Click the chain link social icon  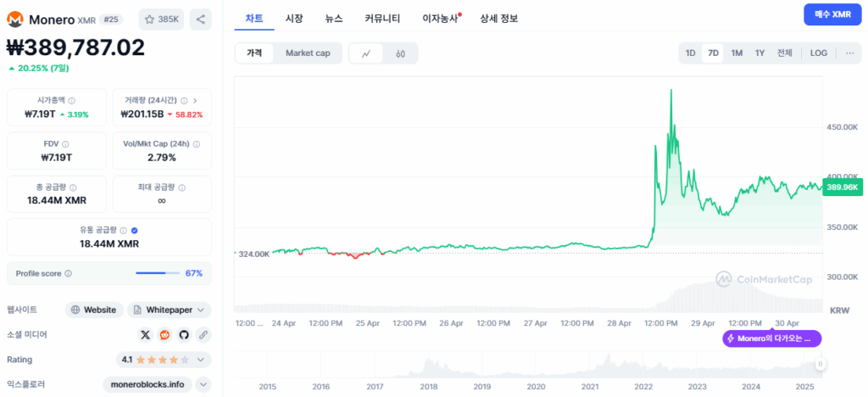click(203, 335)
